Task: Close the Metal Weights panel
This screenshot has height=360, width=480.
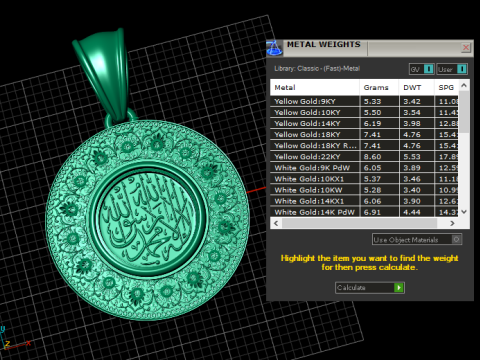Action: click(x=466, y=48)
